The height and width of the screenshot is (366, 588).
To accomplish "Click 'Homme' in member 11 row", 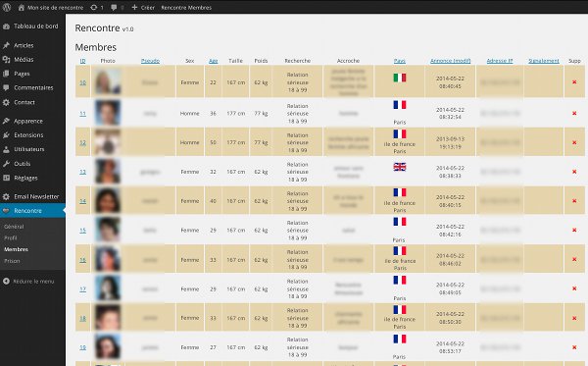I will coord(190,114).
